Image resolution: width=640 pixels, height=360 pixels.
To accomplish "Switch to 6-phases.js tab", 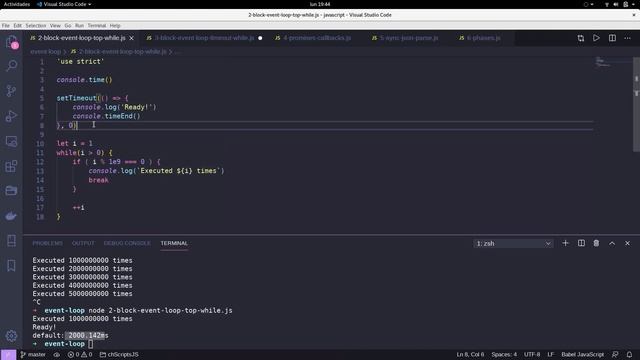I will click(483, 38).
